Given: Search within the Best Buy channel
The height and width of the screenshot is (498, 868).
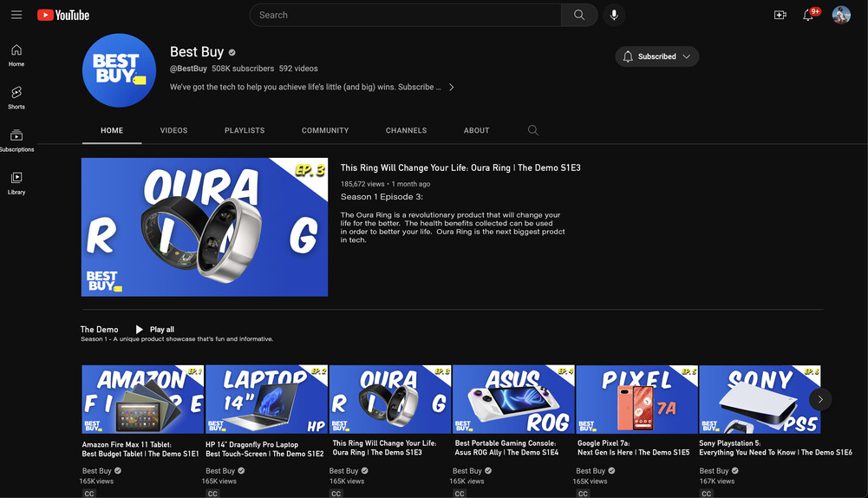Looking at the screenshot, I should [532, 130].
